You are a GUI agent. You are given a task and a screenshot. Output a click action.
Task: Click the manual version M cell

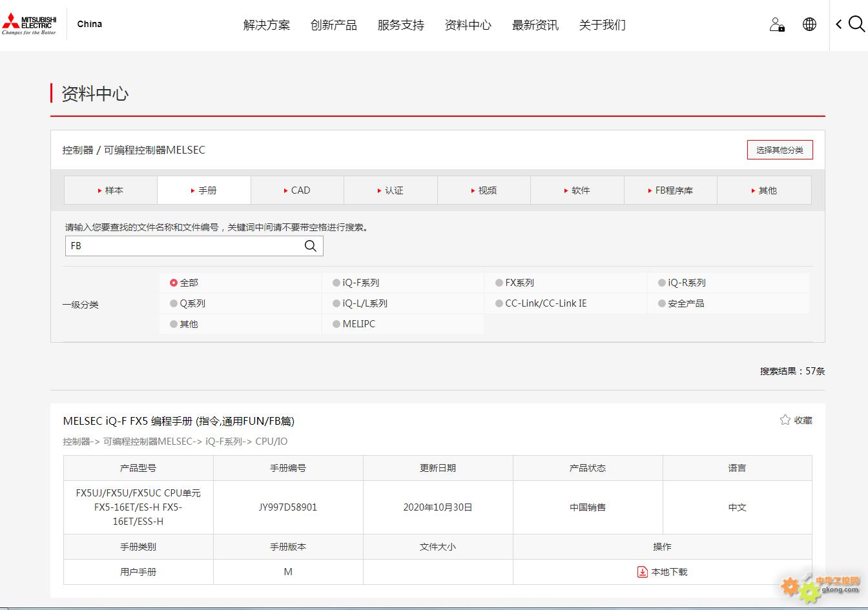pos(288,572)
